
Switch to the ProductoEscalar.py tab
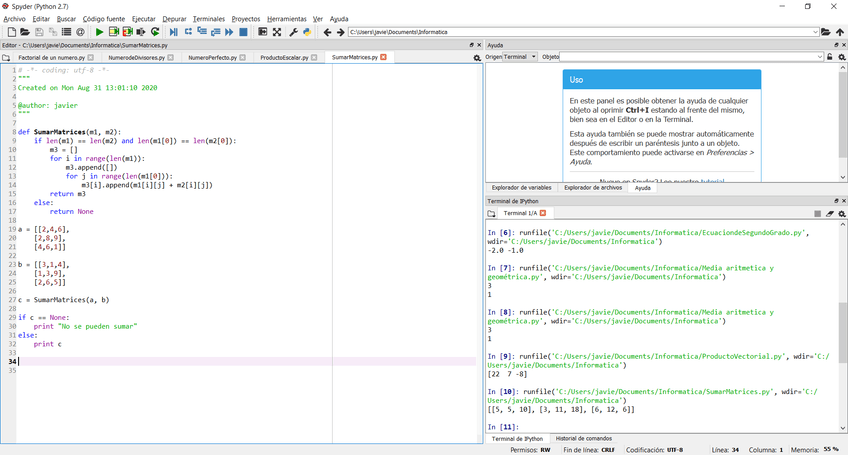coord(283,58)
